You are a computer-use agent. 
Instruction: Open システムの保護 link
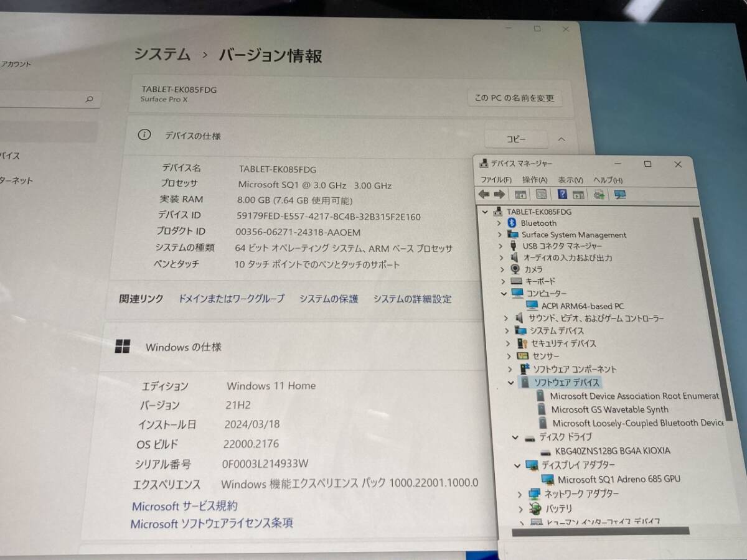point(329,299)
